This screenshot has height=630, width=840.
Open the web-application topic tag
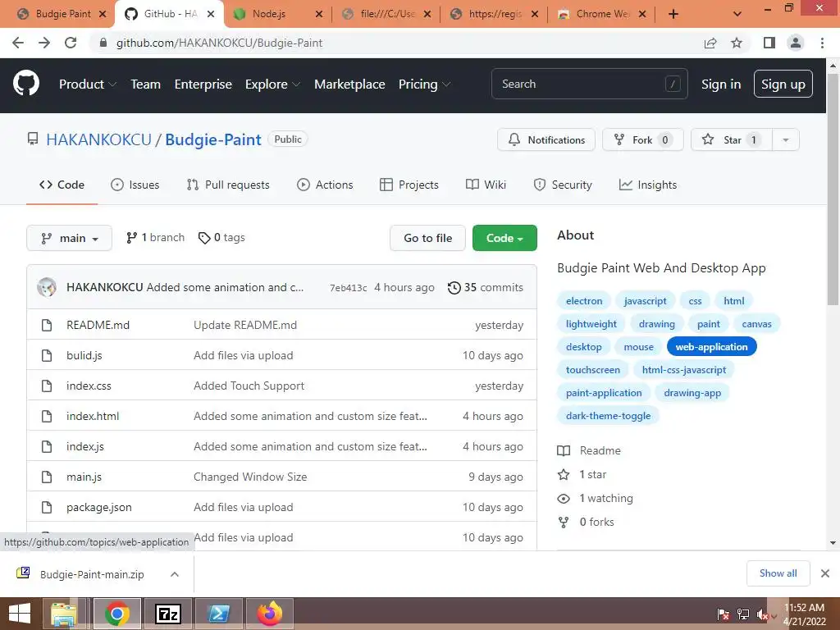click(711, 347)
